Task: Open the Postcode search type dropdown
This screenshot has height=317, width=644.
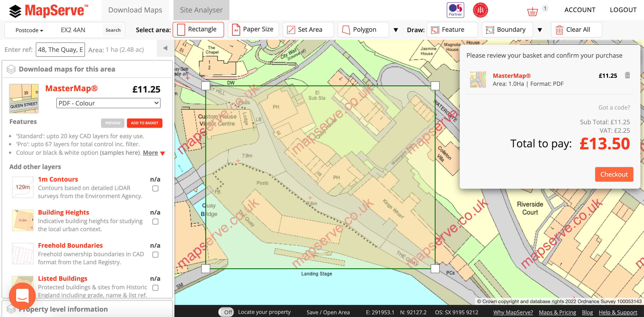Action: [29, 30]
